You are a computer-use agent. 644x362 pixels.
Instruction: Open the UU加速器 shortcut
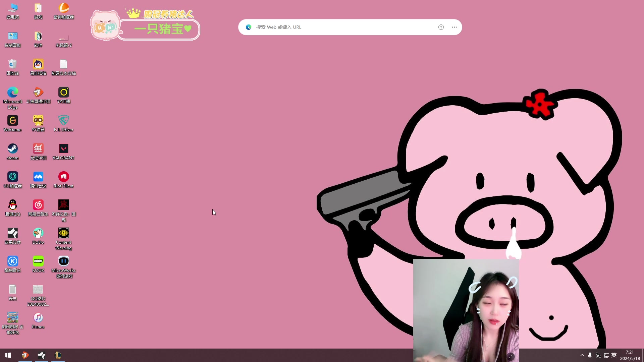[x=13, y=177]
